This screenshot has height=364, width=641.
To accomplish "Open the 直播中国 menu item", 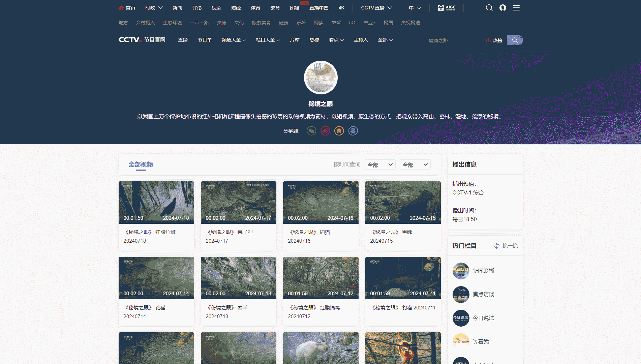I will pyautogui.click(x=319, y=8).
